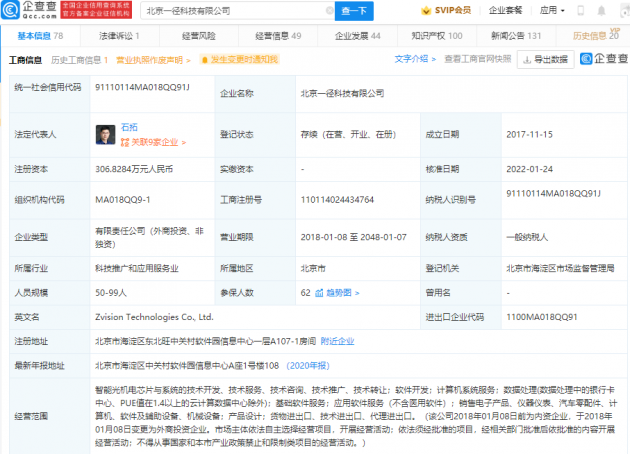Open the 经营风险 tab

[x=198, y=36]
